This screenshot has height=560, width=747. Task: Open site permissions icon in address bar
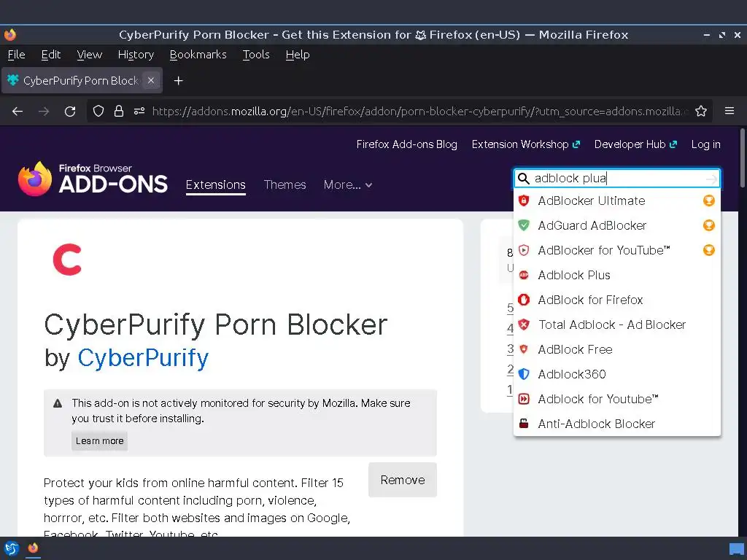[x=139, y=112]
